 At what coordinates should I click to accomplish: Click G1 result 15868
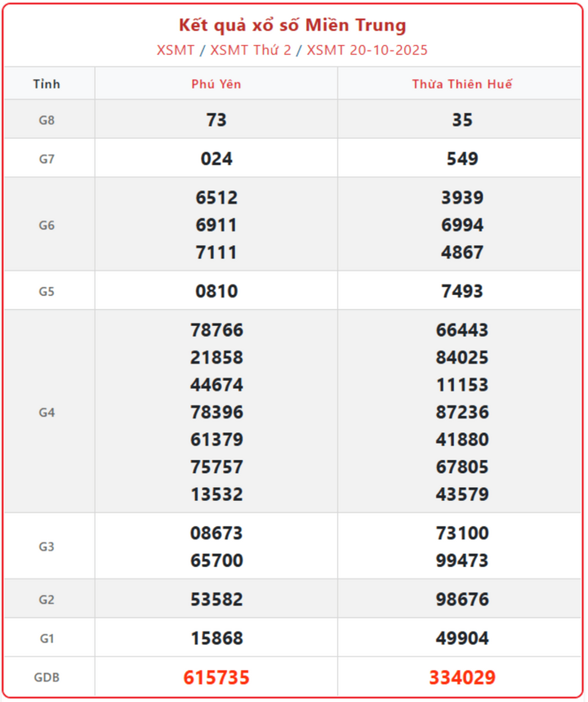216,638
